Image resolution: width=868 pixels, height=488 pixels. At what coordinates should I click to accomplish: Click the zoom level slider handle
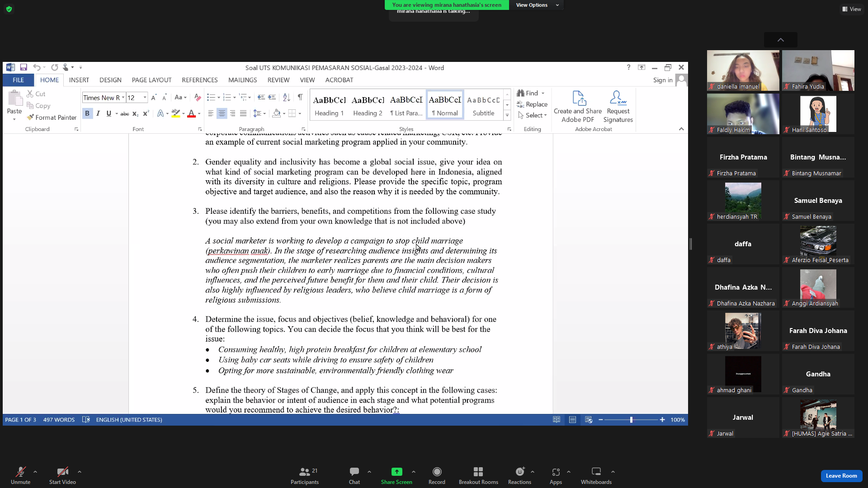(631, 420)
